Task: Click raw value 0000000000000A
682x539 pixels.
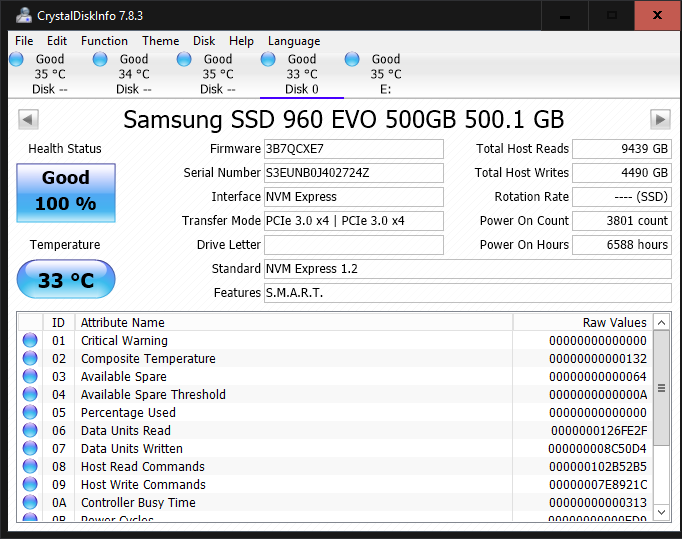Action: (598, 395)
